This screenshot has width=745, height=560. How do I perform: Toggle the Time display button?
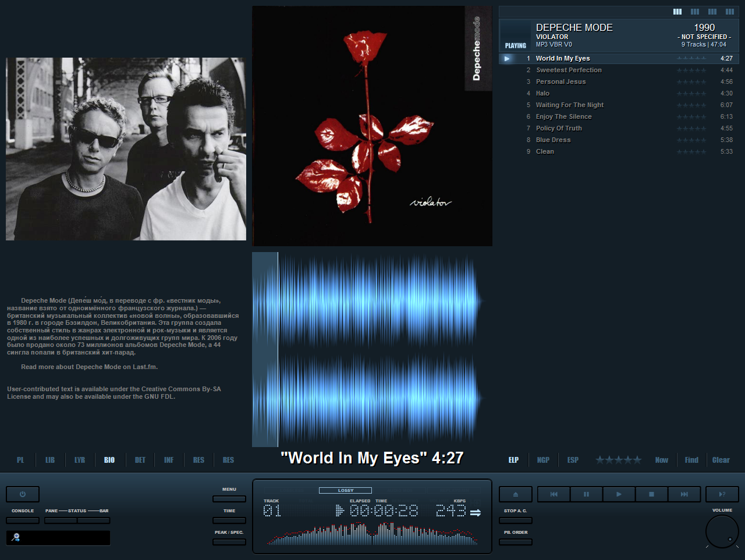click(229, 520)
